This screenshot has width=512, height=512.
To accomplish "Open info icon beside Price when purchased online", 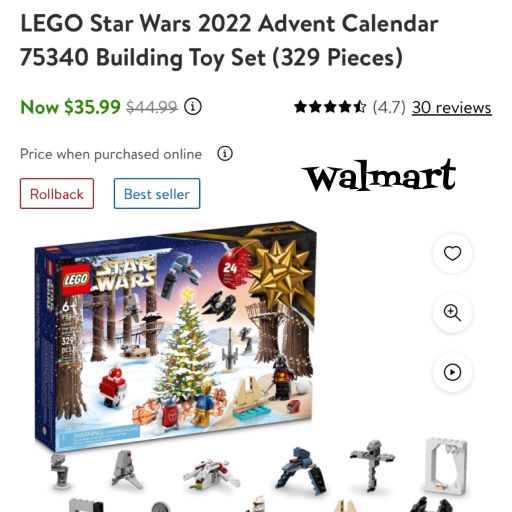I will [225, 154].
